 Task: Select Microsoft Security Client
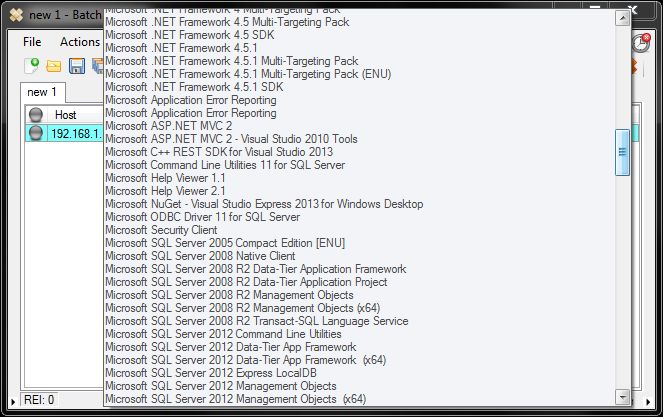161,230
